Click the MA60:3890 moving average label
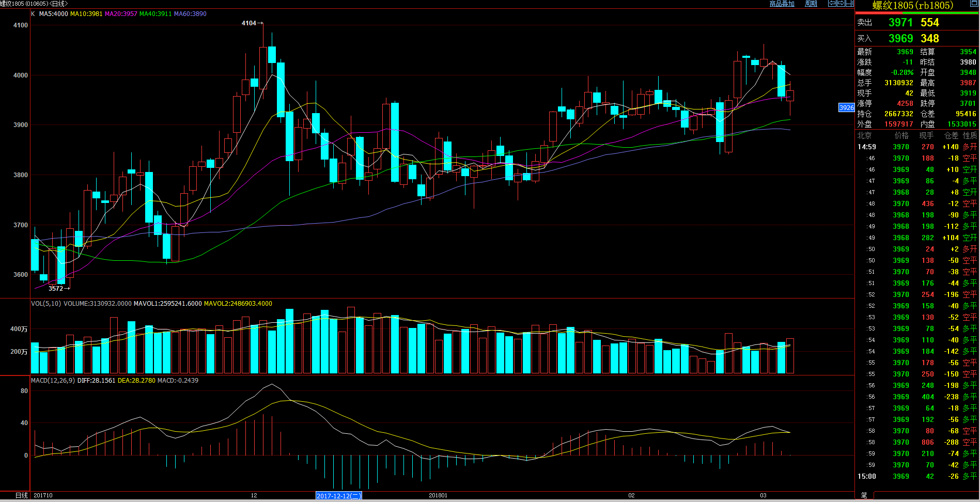 [x=190, y=14]
